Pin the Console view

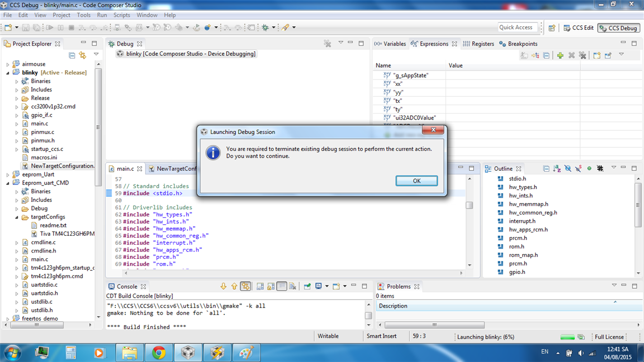point(307,286)
